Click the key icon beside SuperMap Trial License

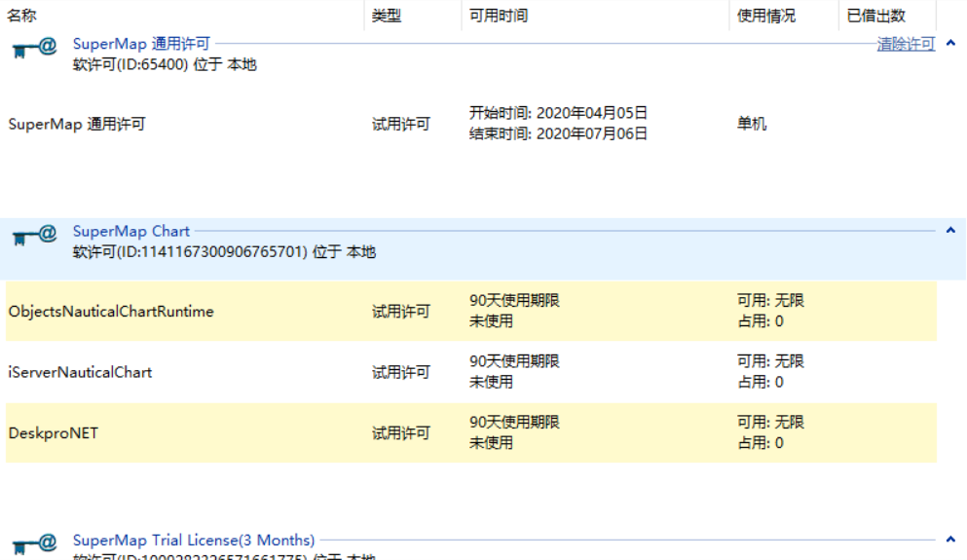click(x=32, y=541)
